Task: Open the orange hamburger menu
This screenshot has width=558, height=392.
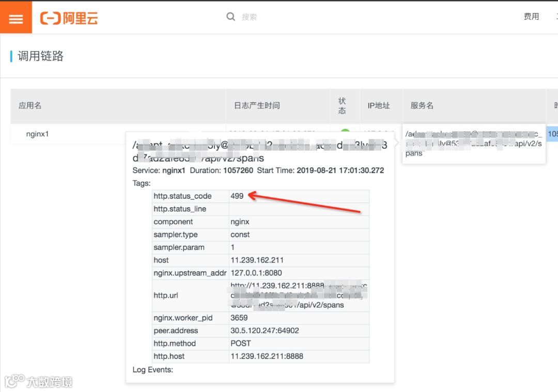Action: (16, 17)
